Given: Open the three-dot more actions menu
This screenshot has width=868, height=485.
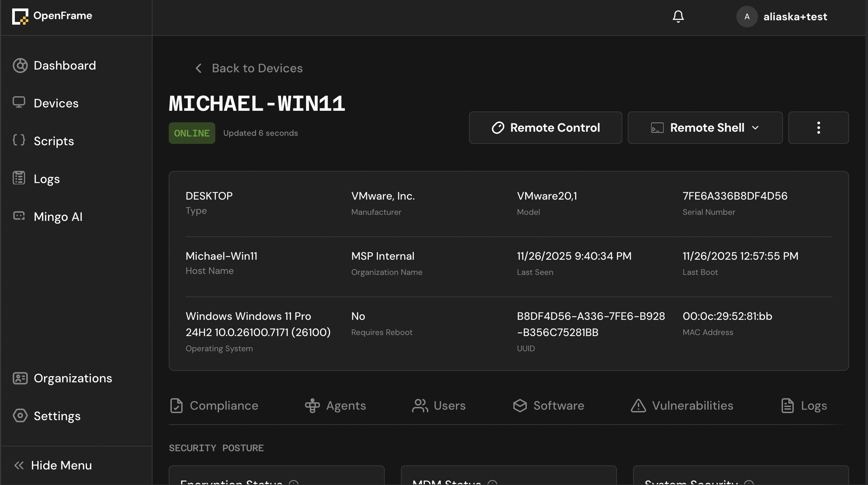Looking at the screenshot, I should [818, 128].
